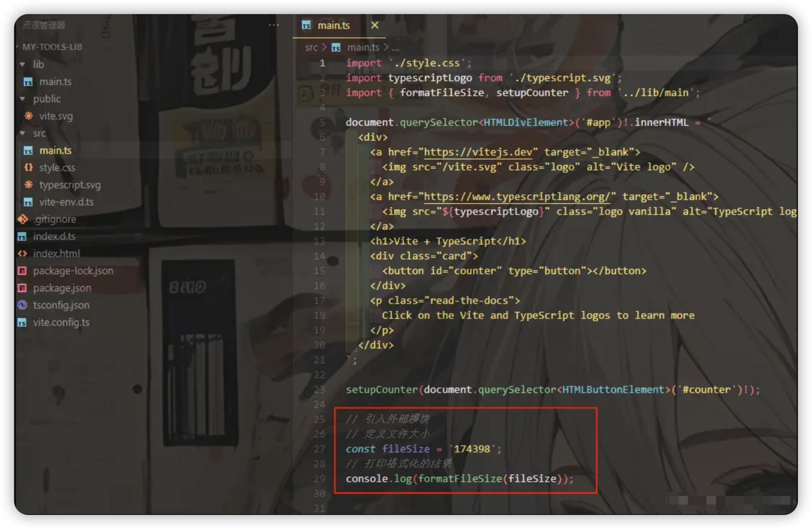Click the TypeScript icon beside lib main.ts
The width and height of the screenshot is (812, 529).
tap(28, 82)
